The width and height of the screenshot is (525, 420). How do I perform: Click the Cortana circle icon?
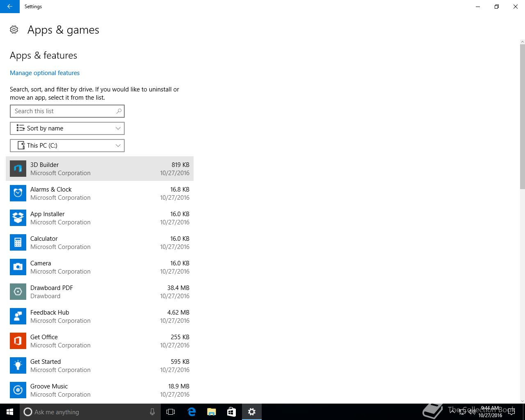click(27, 412)
